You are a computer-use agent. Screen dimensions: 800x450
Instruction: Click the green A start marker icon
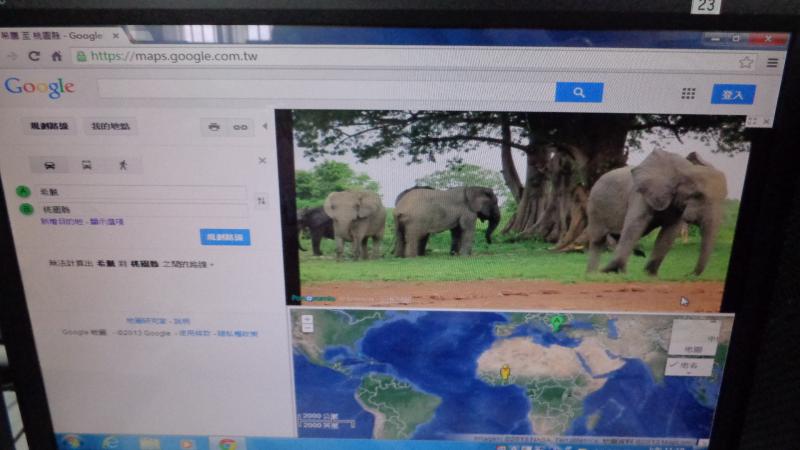[23, 191]
